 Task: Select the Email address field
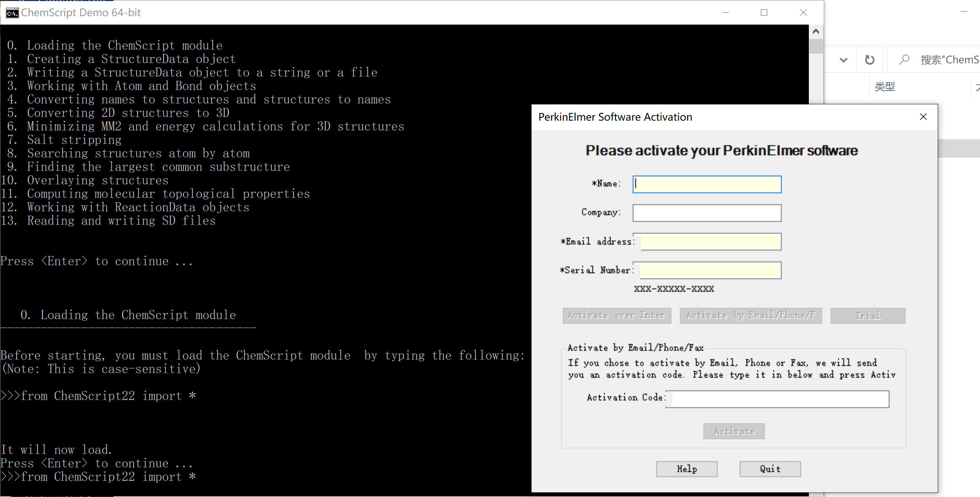point(710,242)
